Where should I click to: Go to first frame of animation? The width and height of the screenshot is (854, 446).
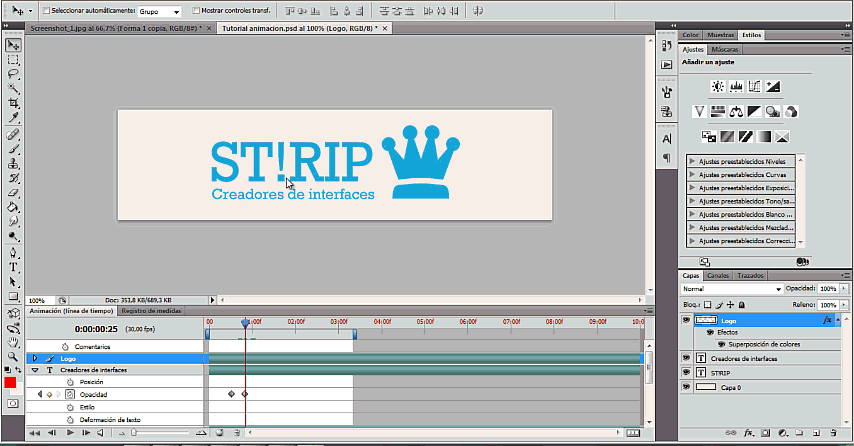[x=34, y=433]
